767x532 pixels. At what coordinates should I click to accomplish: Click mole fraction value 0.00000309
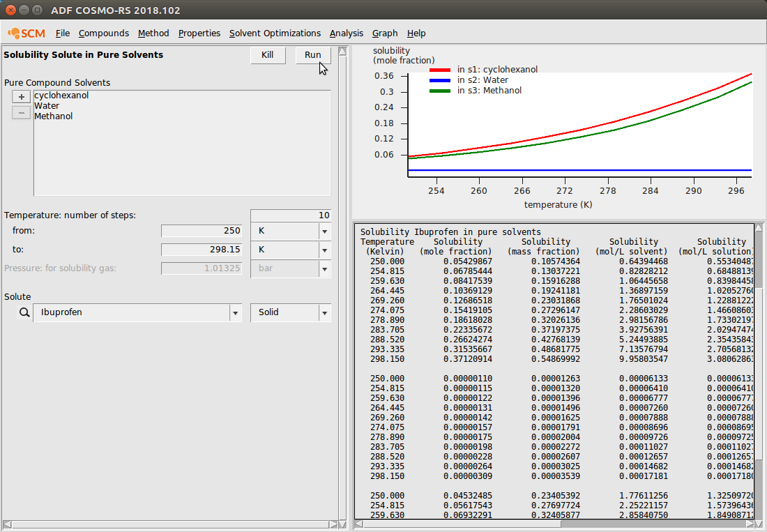[468, 476]
